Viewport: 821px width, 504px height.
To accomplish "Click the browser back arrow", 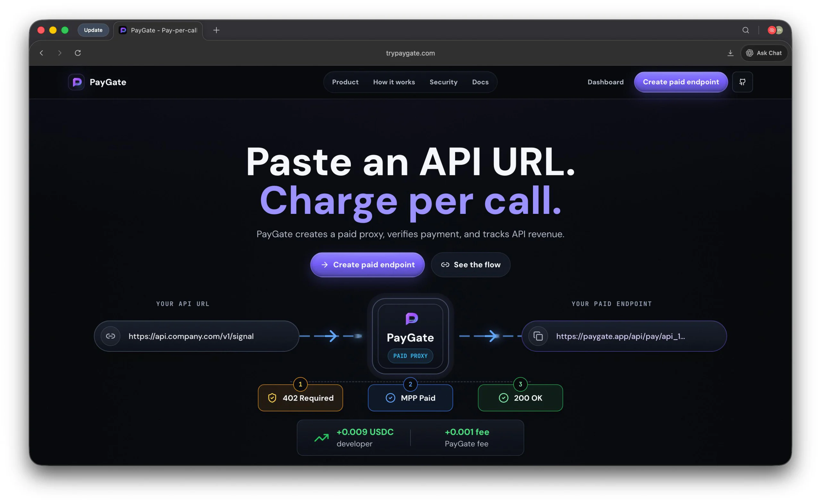I will pyautogui.click(x=41, y=53).
